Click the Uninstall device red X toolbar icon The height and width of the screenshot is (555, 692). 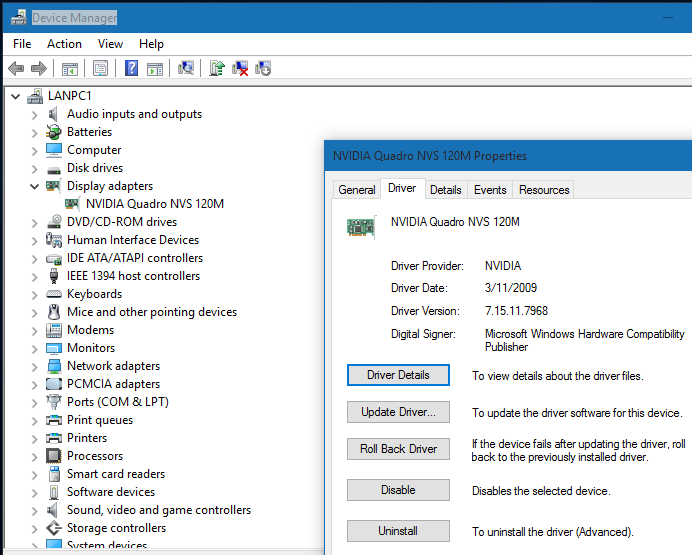pos(240,68)
